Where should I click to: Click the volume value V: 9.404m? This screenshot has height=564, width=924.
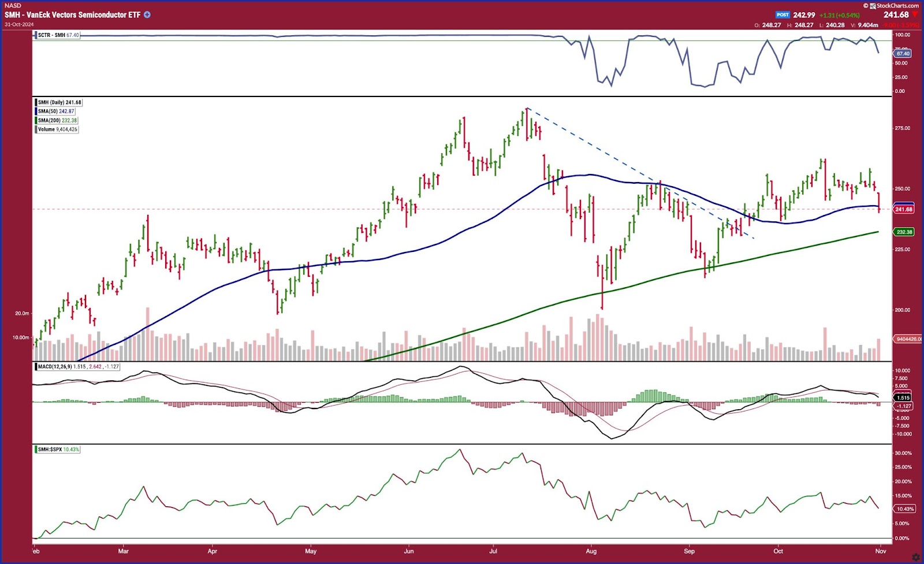[865, 25]
